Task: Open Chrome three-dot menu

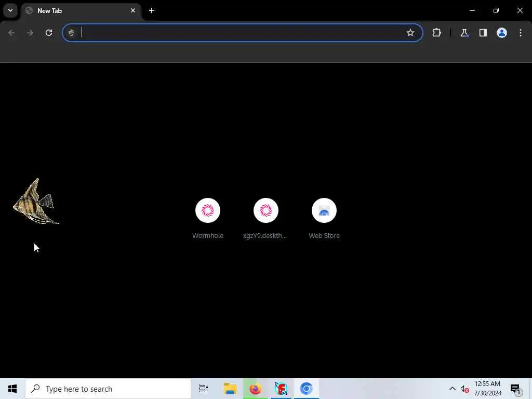Action: click(521, 33)
